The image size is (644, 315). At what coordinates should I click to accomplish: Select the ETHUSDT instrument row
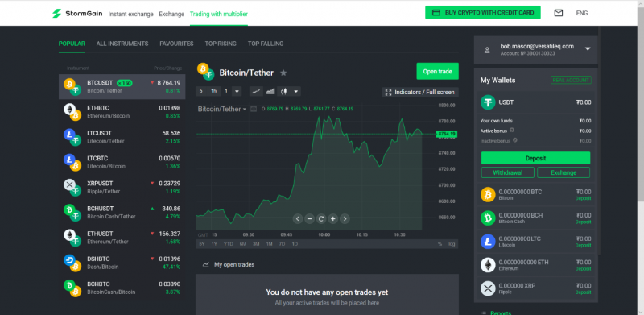pos(122,238)
